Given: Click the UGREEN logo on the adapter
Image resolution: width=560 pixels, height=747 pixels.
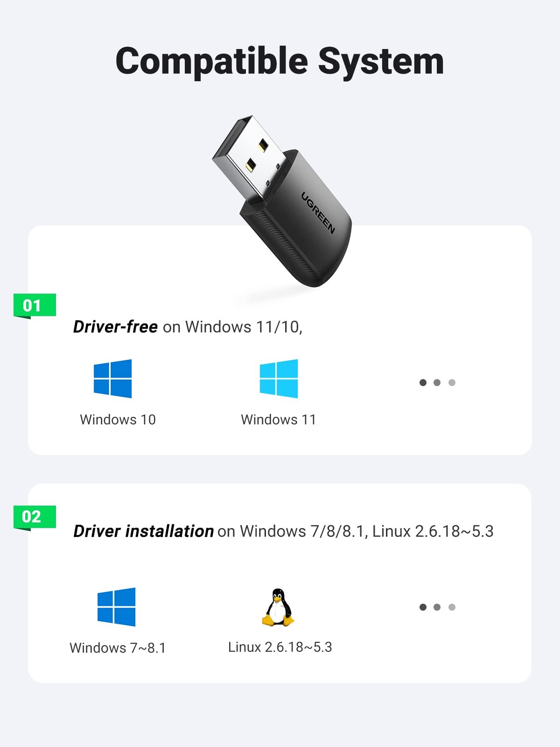Looking at the screenshot, I should pos(318,213).
